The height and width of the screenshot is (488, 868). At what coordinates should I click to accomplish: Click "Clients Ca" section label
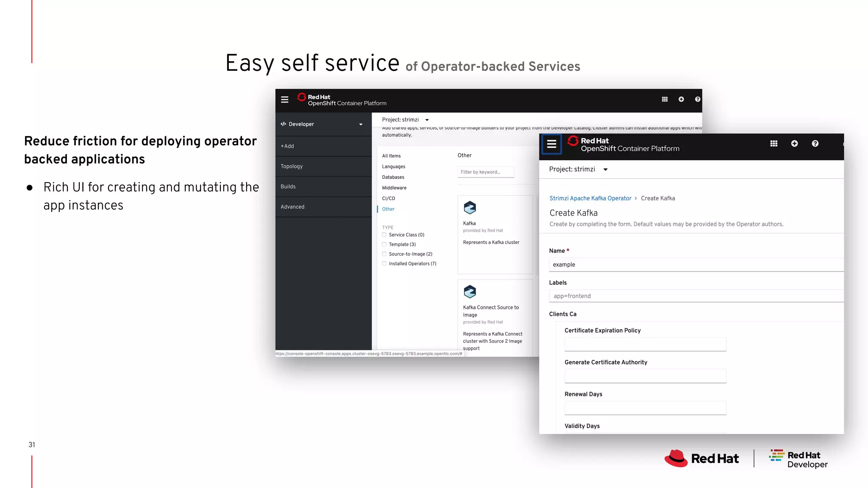coord(562,314)
